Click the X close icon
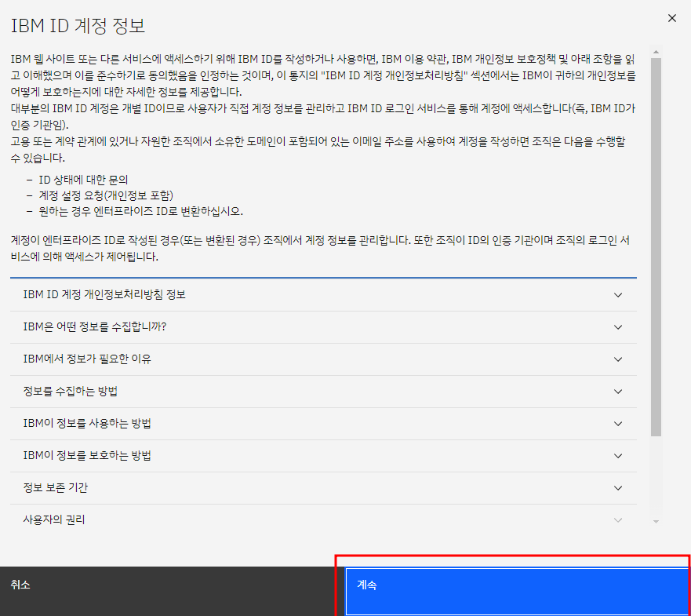The image size is (691, 616). point(672,18)
